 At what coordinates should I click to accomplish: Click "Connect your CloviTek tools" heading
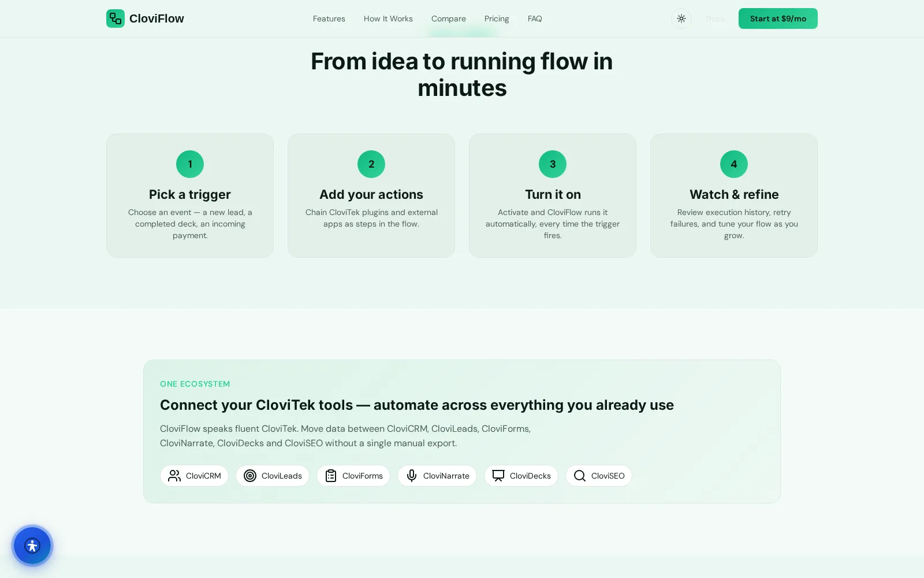(417, 405)
